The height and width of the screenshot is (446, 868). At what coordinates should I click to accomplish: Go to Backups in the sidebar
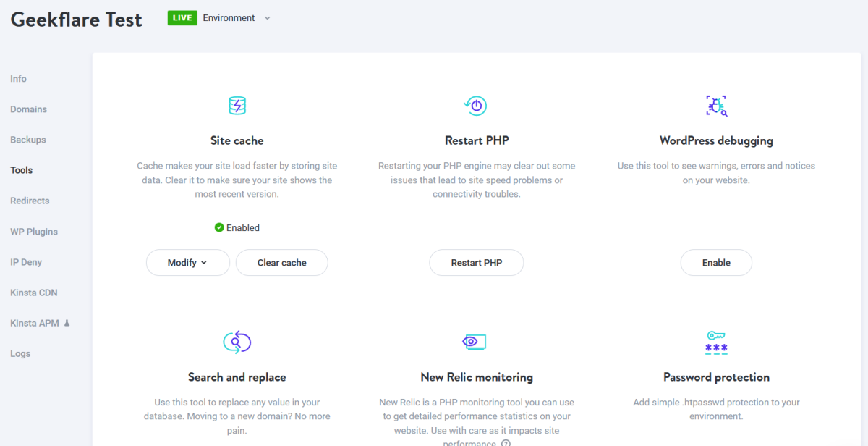[28, 140]
